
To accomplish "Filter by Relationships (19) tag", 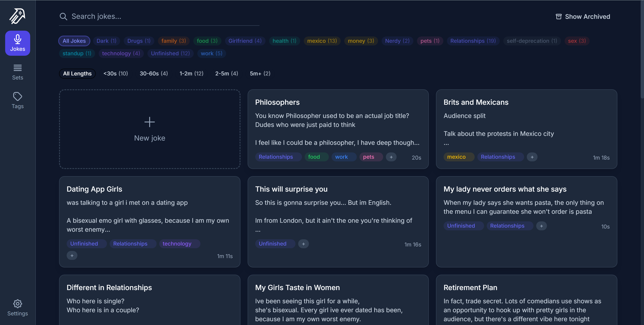I will (473, 41).
